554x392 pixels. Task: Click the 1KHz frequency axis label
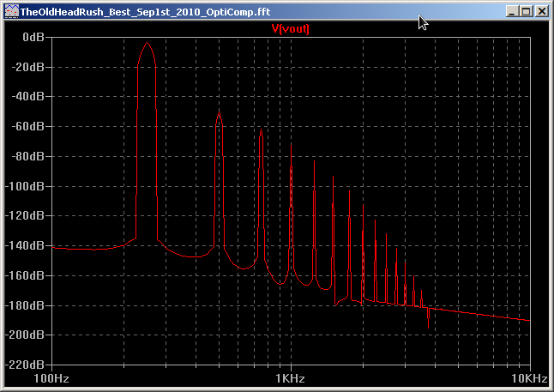[x=291, y=378]
